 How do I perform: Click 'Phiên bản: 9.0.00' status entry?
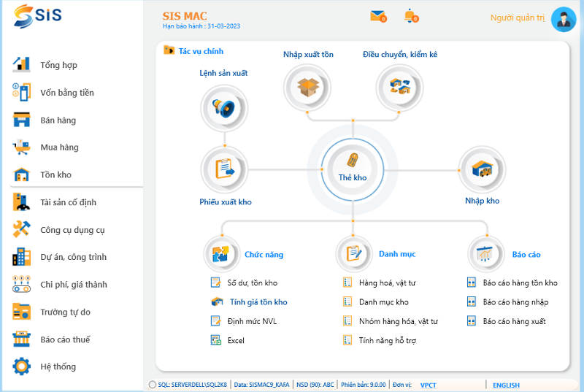363,385
